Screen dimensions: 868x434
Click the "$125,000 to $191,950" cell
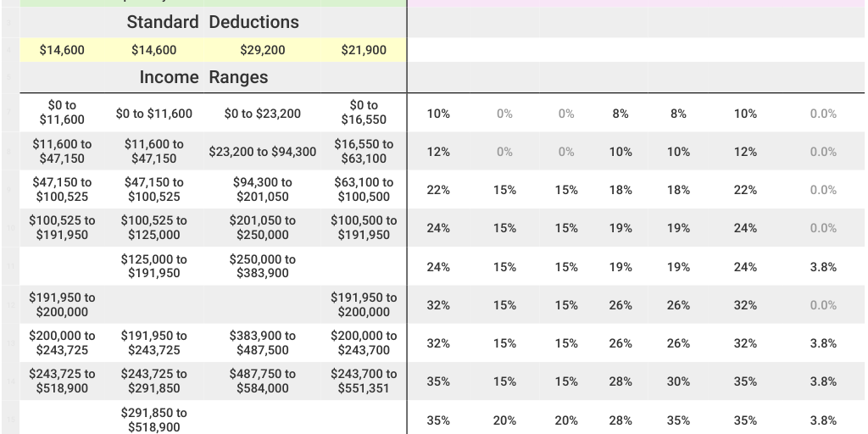pyautogui.click(x=154, y=266)
